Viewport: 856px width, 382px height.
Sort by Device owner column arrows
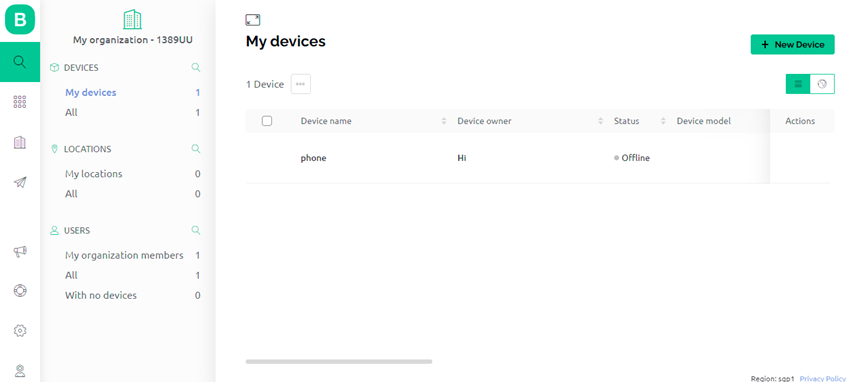601,121
